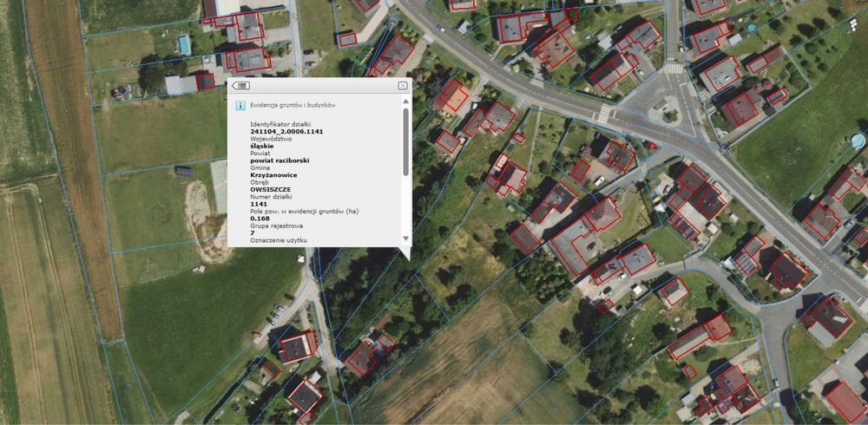
Task: Click the popup scroll-down arrow
Action: pos(405,239)
